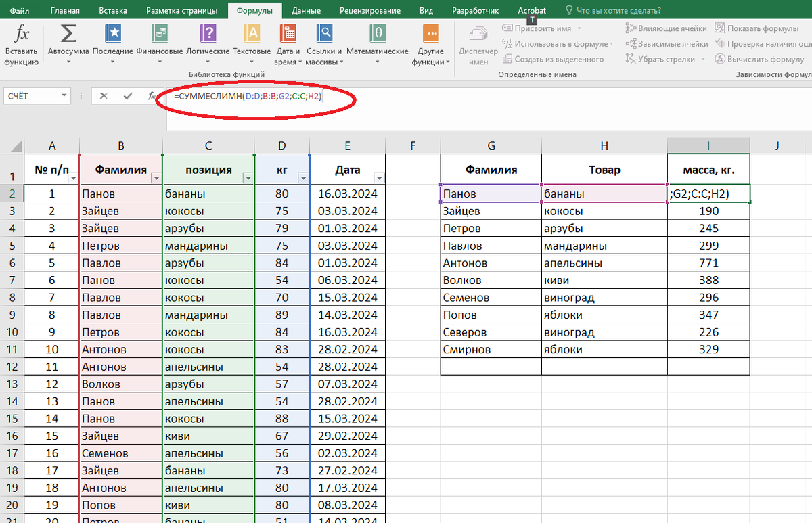This screenshot has height=523, width=812.
Task: Open filter dropdown for Дата column
Action: tap(378, 178)
